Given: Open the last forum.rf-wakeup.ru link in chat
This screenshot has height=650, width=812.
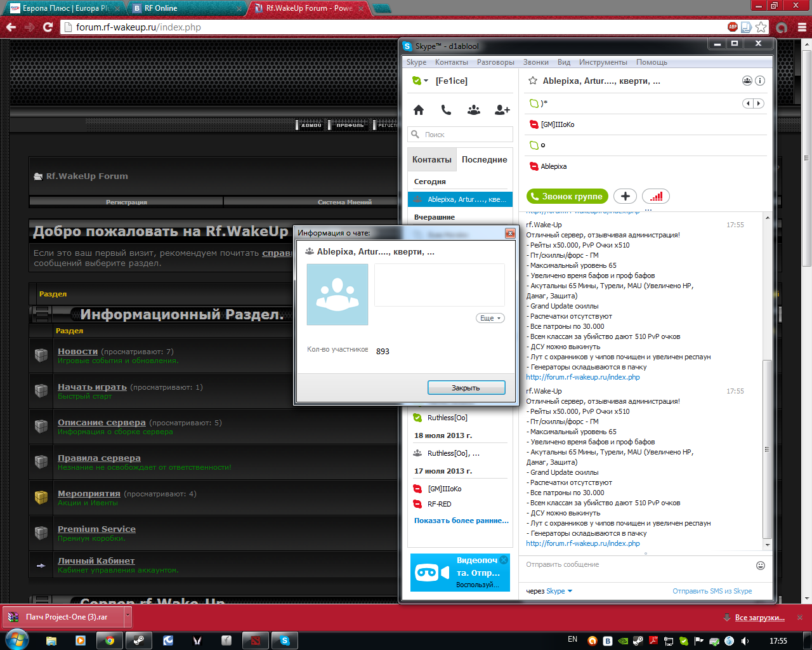Looking at the screenshot, I should pos(583,543).
